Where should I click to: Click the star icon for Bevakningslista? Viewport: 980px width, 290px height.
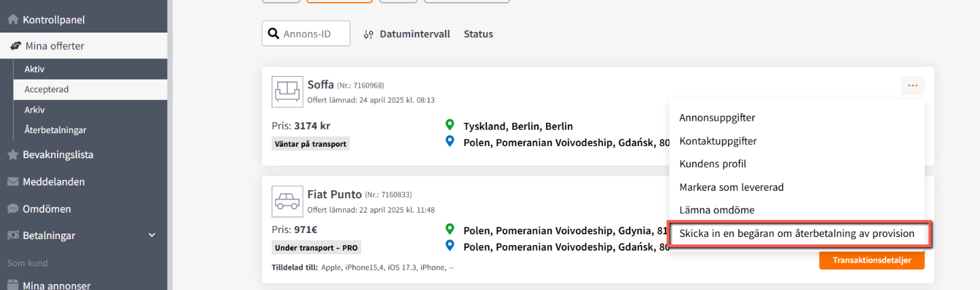click(x=12, y=155)
